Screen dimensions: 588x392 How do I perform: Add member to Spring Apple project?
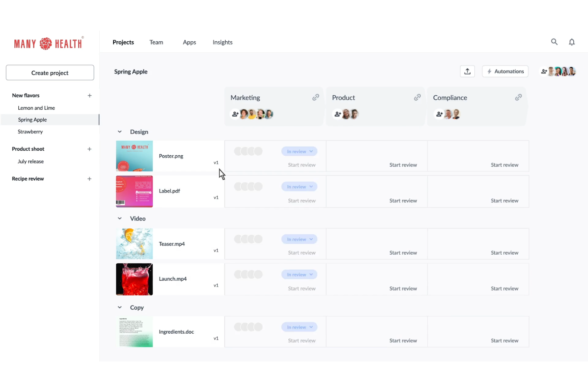[x=544, y=71]
